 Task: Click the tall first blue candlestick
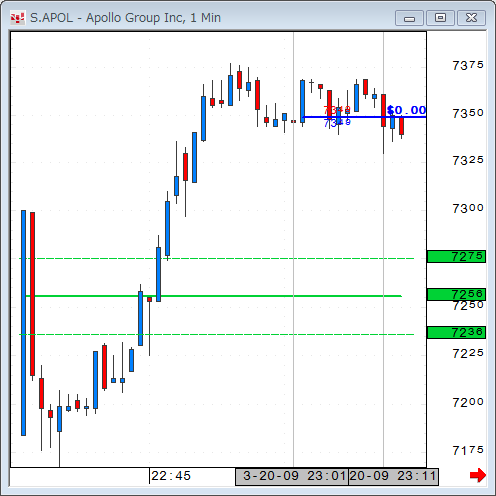(x=23, y=323)
